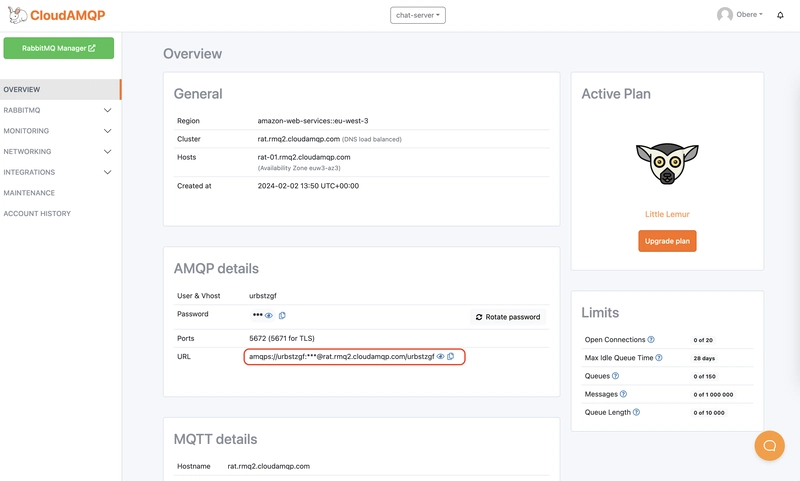800x481 pixels.
Task: Copy the AMQP password to clipboard
Action: click(282, 315)
